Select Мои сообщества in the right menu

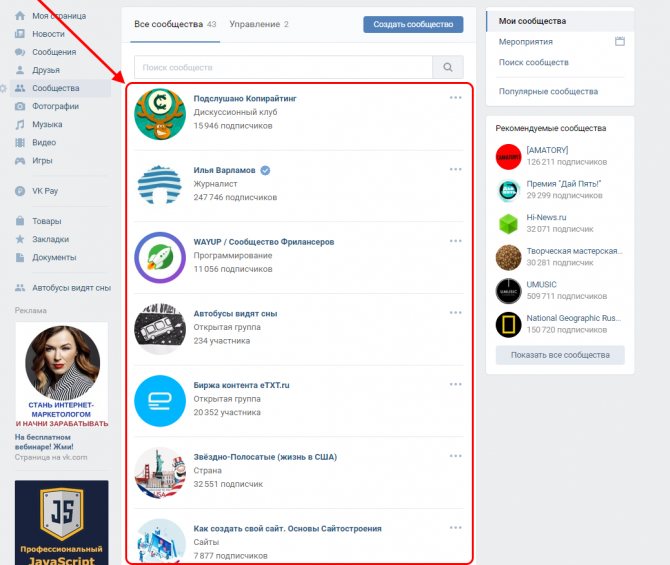(x=560, y=21)
